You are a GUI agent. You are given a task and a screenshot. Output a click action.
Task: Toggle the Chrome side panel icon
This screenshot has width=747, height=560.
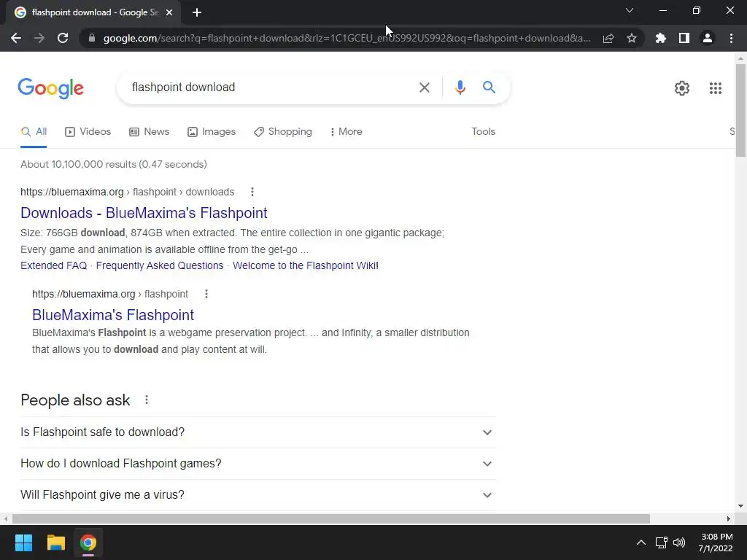[x=684, y=38]
